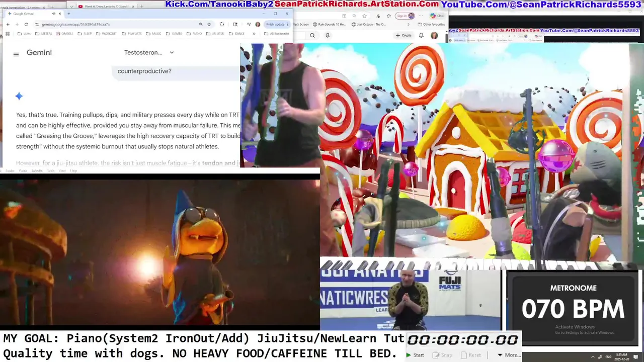
Task: Open the All Bookmarks folder
Action: pos(277,34)
